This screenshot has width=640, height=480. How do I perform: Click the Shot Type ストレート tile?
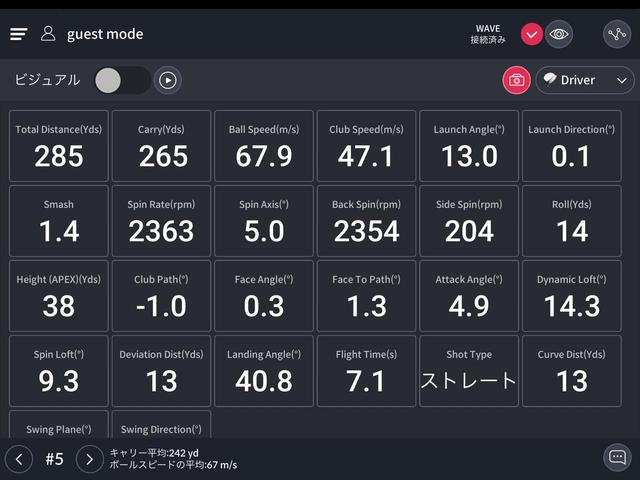point(469,371)
